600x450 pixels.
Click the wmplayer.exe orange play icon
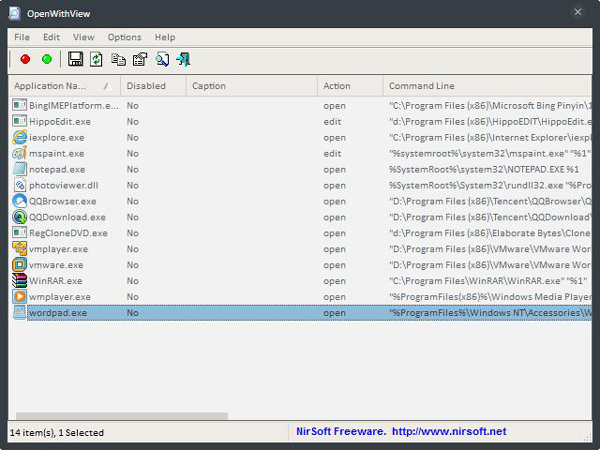click(20, 297)
